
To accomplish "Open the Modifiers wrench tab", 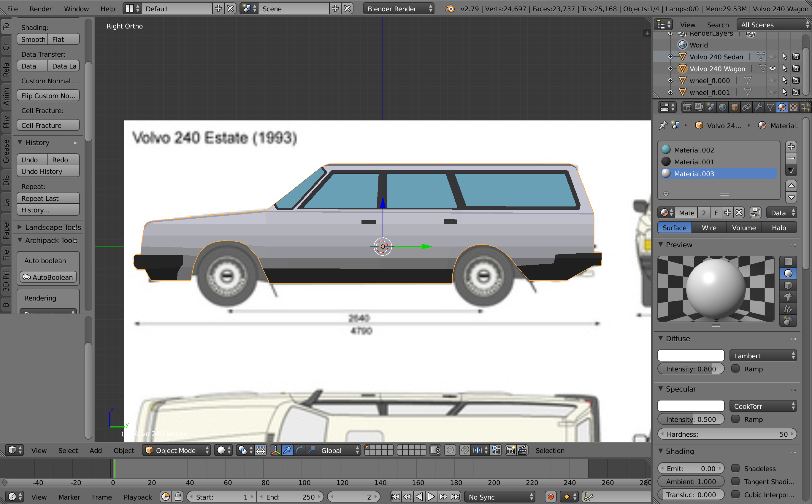I will (x=758, y=107).
